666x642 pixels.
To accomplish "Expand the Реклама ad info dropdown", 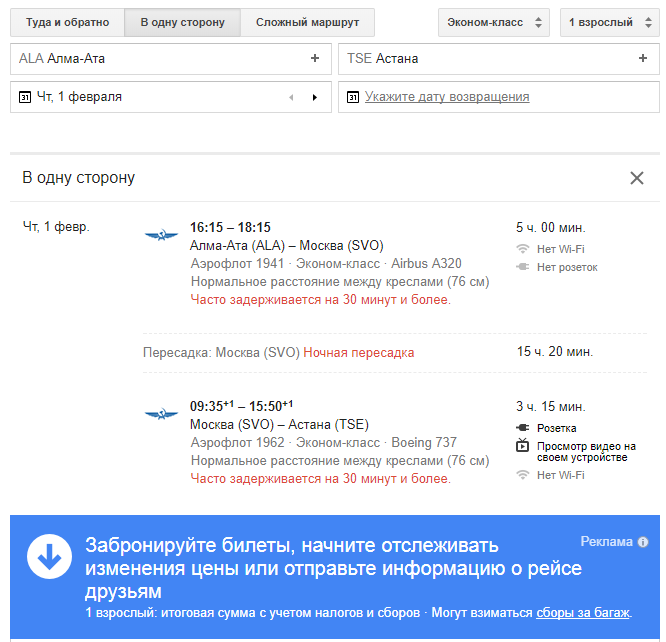I will pos(643,542).
